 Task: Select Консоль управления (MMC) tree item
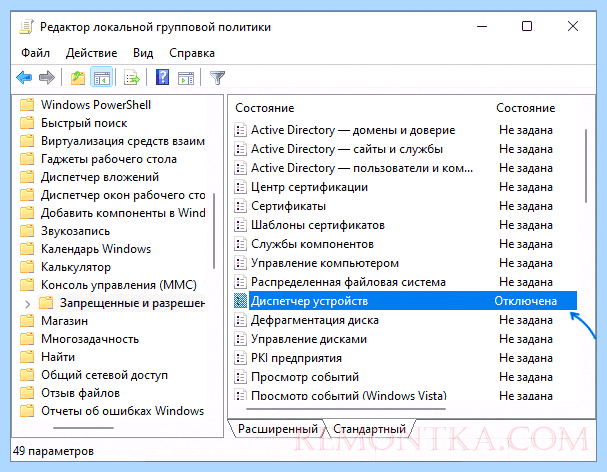[119, 285]
